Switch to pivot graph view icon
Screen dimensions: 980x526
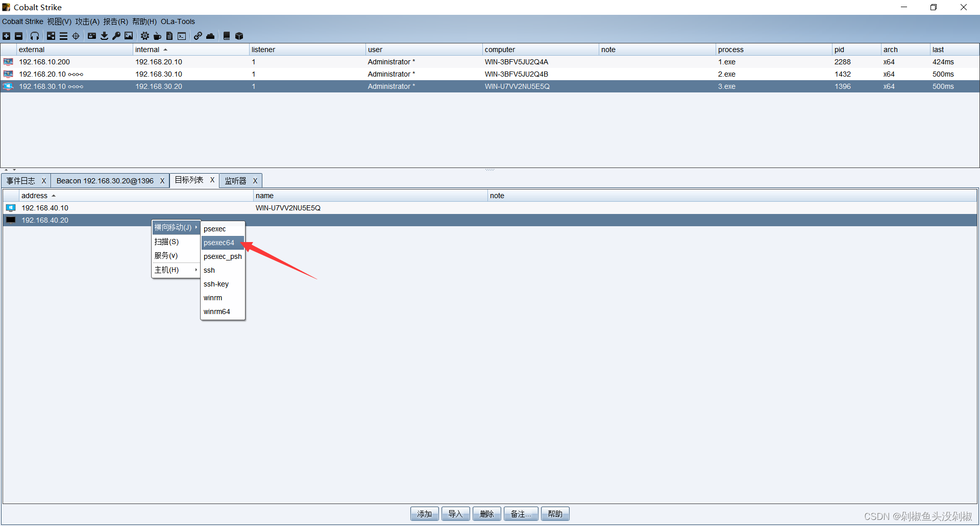coord(51,36)
